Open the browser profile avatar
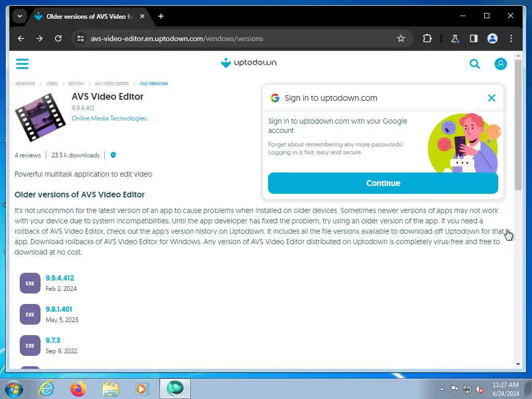This screenshot has height=399, width=532. click(x=493, y=38)
